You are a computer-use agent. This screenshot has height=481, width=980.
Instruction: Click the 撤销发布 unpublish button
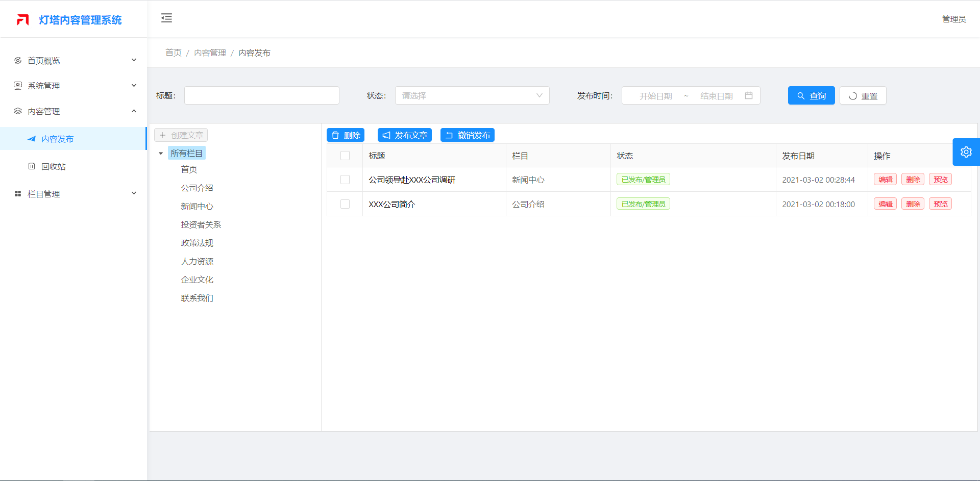point(468,135)
